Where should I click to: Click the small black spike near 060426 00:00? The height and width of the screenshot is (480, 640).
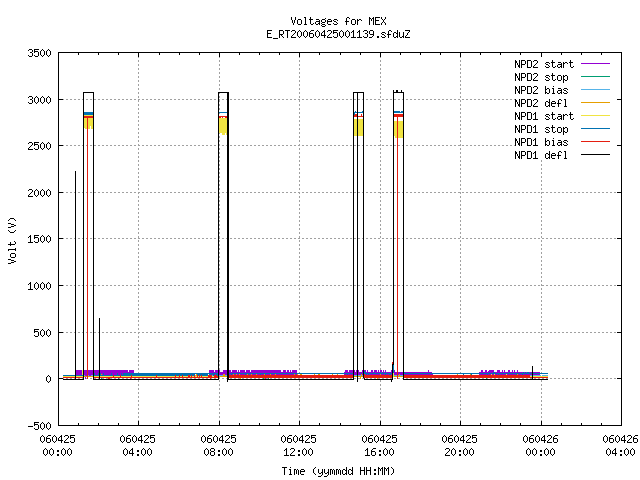pyautogui.click(x=532, y=372)
